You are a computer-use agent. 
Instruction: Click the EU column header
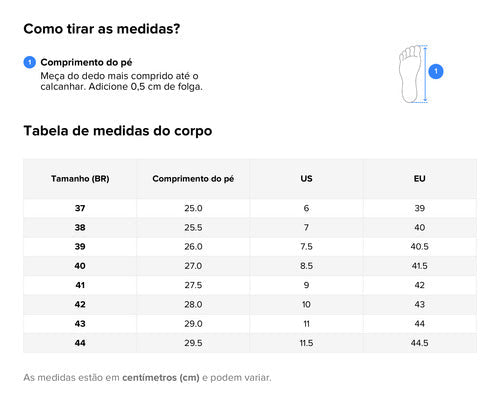[420, 179]
